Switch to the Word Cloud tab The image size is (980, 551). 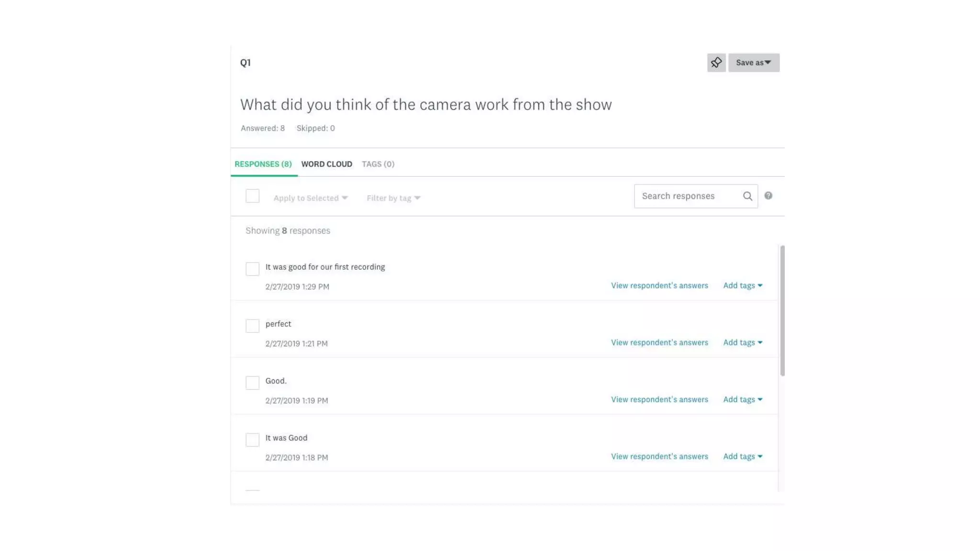pyautogui.click(x=326, y=164)
